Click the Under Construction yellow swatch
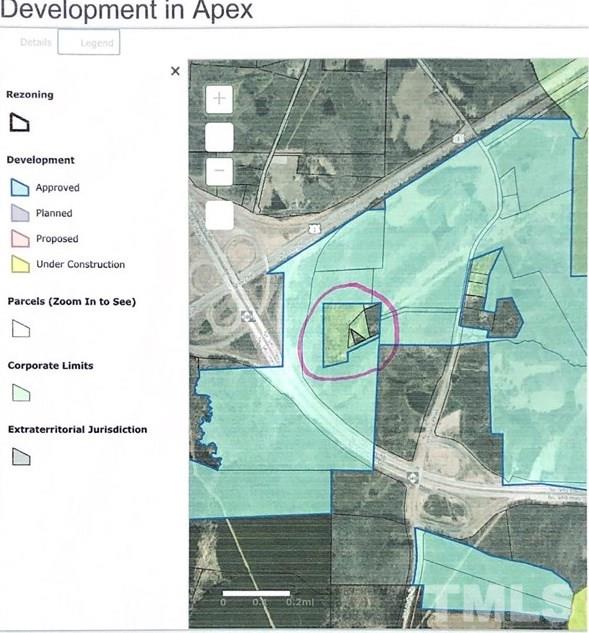 click(x=20, y=264)
